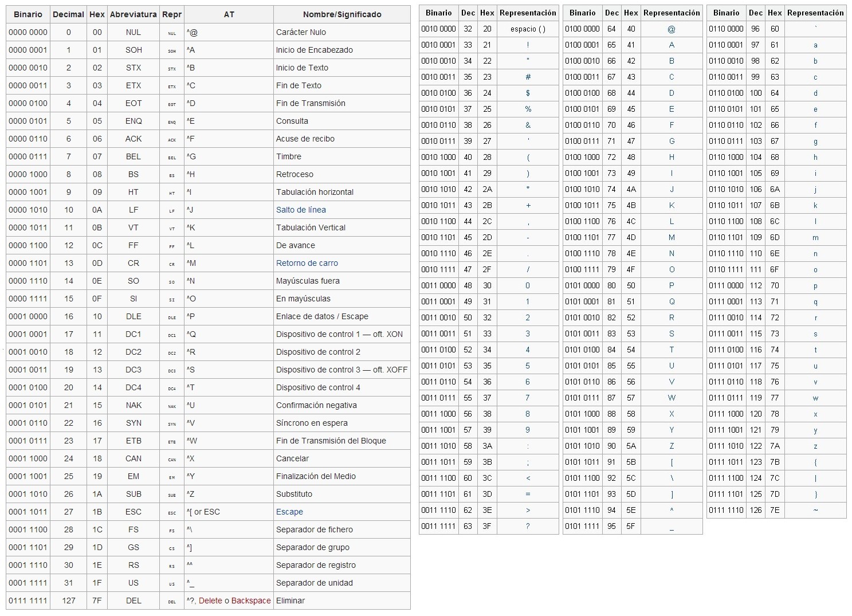Click the tiny BEL glyph in Repr column

click(x=172, y=158)
